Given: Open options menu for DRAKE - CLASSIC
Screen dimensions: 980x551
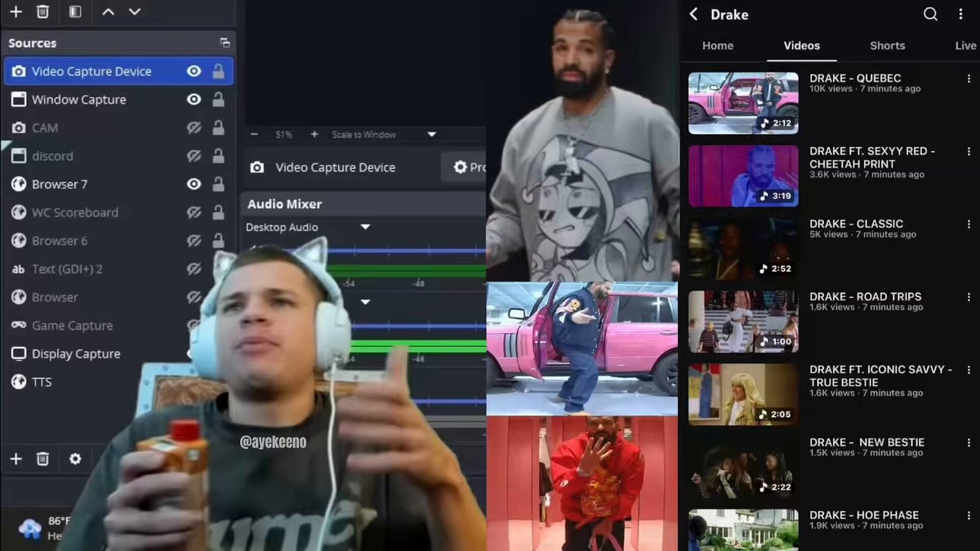Looking at the screenshot, I should (x=969, y=224).
